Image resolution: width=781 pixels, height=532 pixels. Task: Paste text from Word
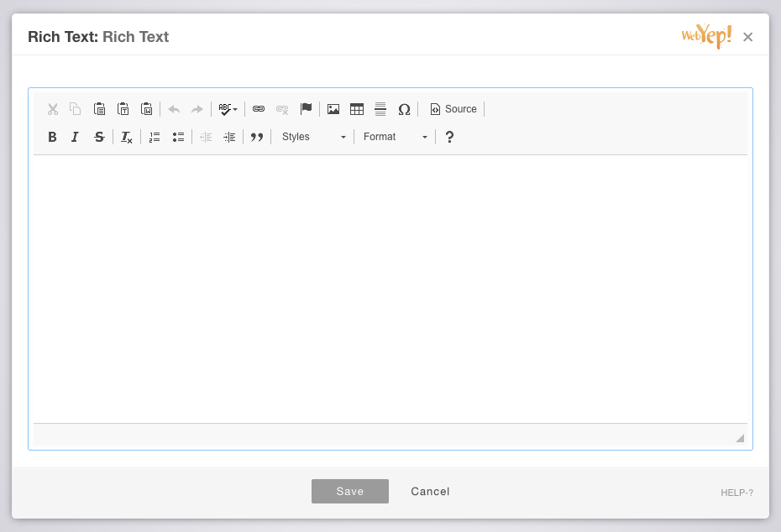pos(146,108)
